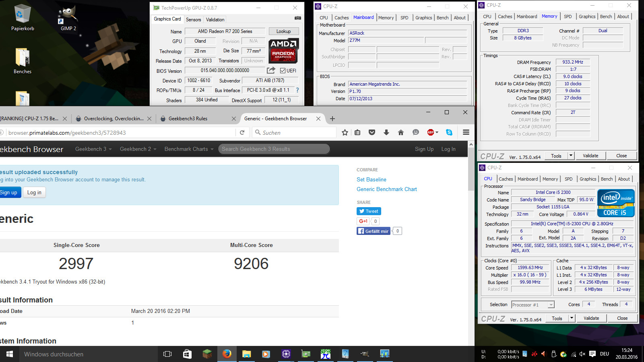Open Task View on the taskbar

click(167, 354)
